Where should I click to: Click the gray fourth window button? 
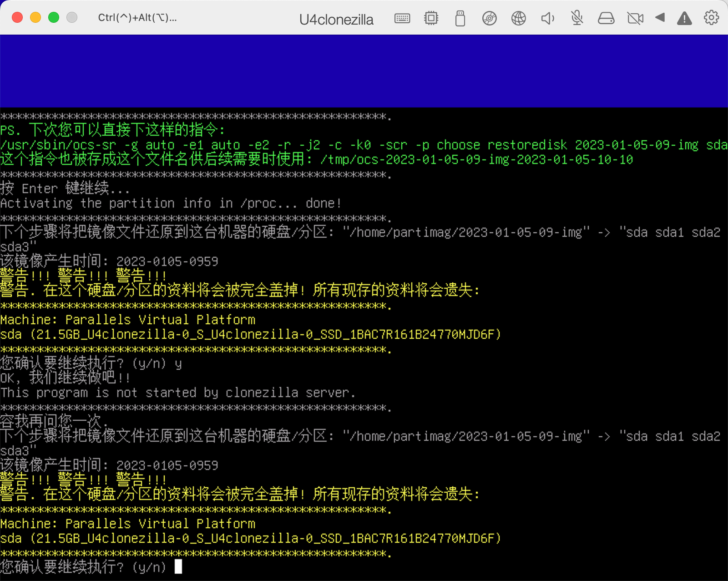(x=72, y=17)
